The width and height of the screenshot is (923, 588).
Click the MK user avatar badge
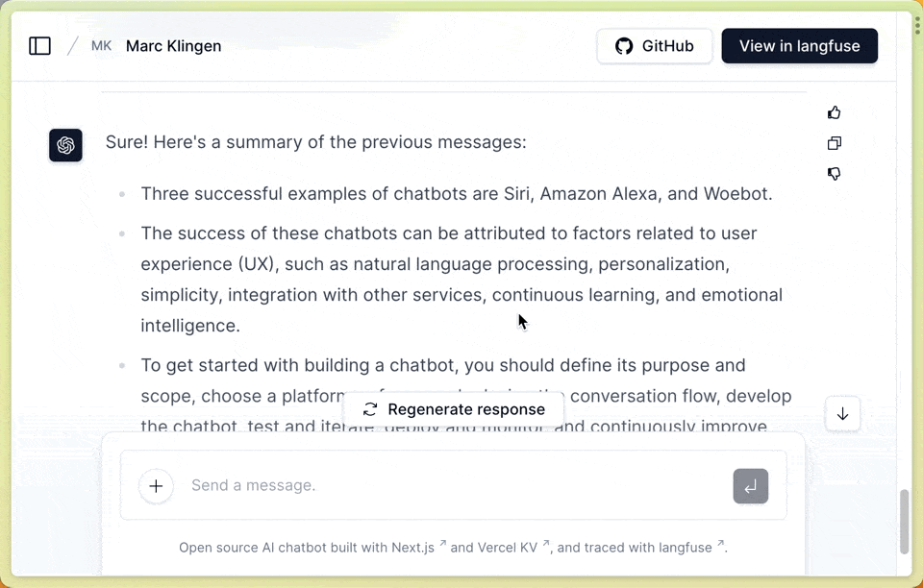[x=101, y=45]
